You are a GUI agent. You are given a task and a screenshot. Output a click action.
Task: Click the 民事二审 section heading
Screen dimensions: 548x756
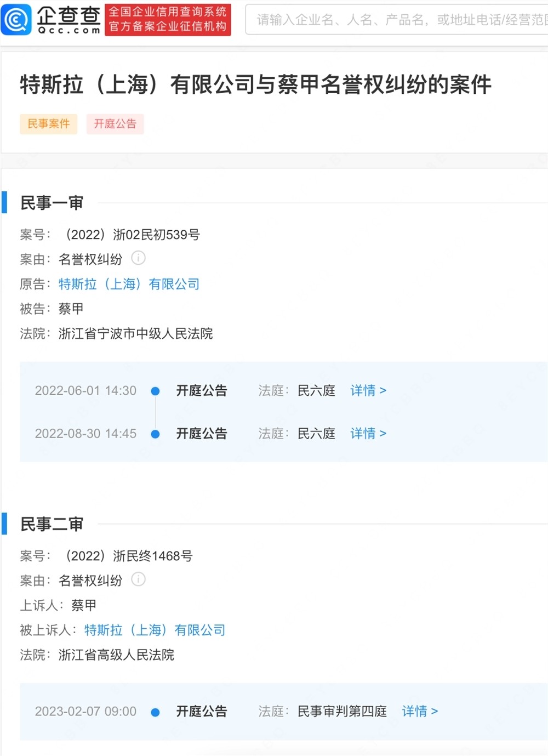click(52, 524)
